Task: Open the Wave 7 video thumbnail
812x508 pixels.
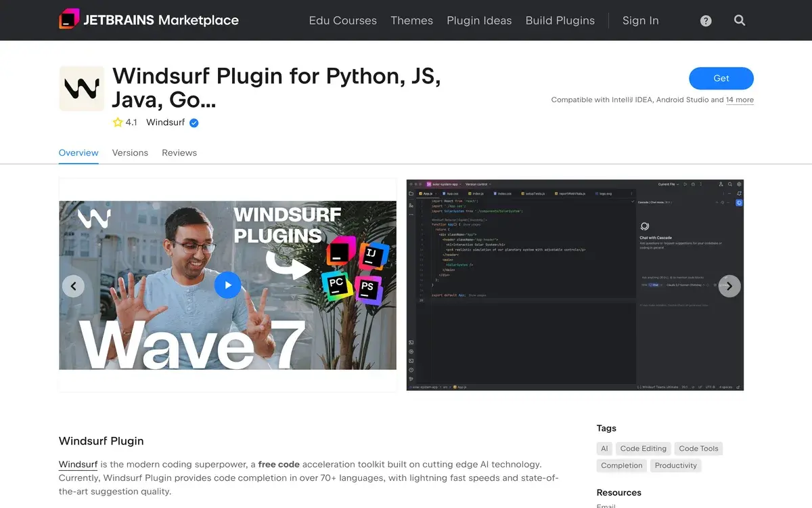Action: pos(227,285)
